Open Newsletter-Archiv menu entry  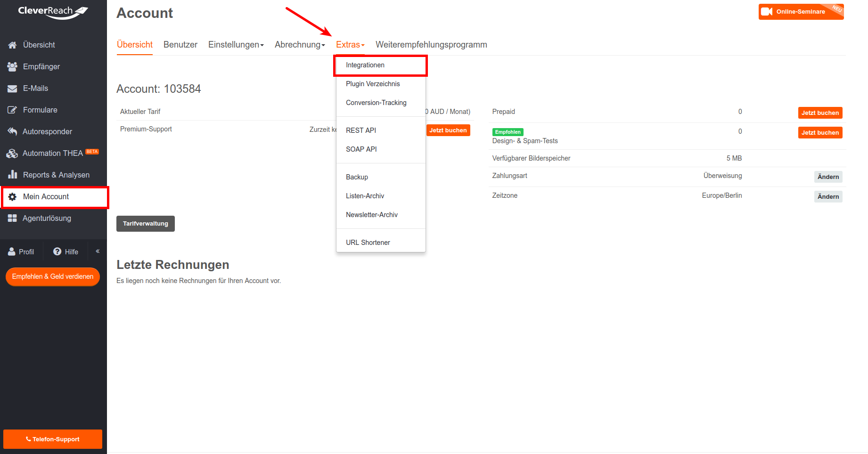pyautogui.click(x=381, y=215)
